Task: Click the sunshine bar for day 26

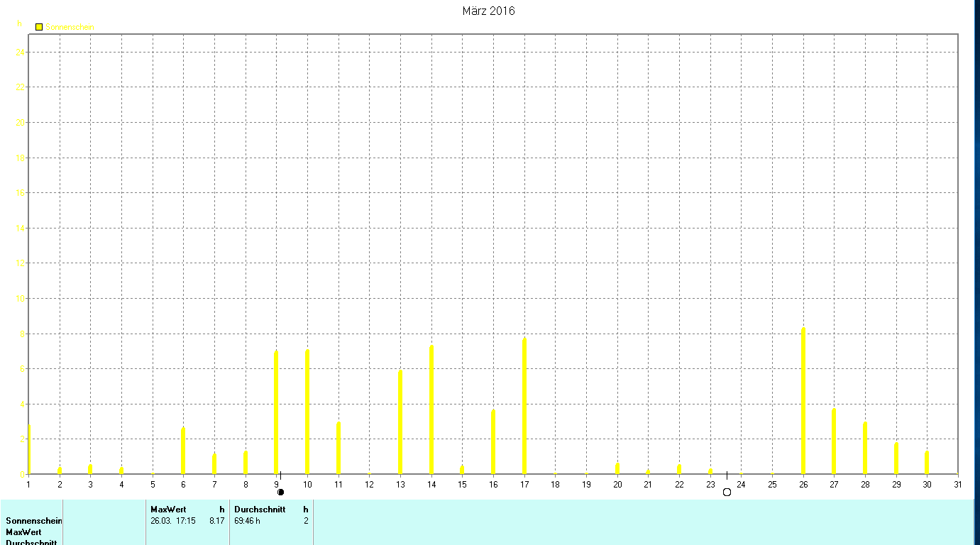Action: click(x=803, y=400)
